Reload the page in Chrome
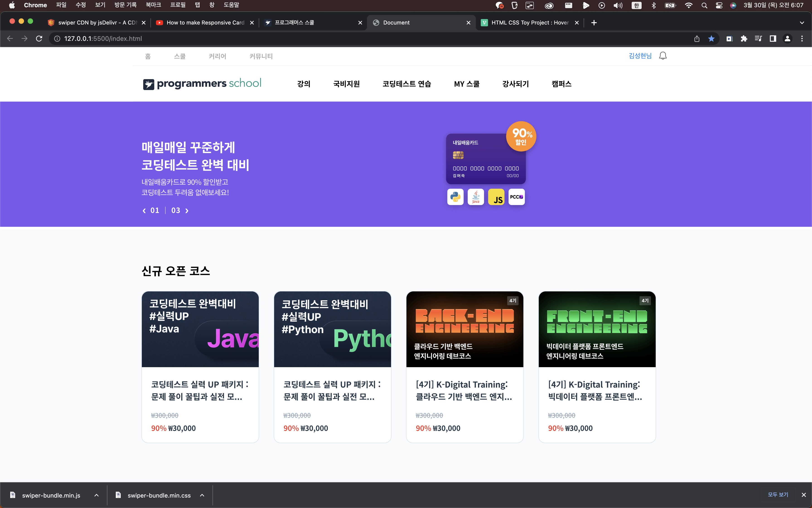 39,39
